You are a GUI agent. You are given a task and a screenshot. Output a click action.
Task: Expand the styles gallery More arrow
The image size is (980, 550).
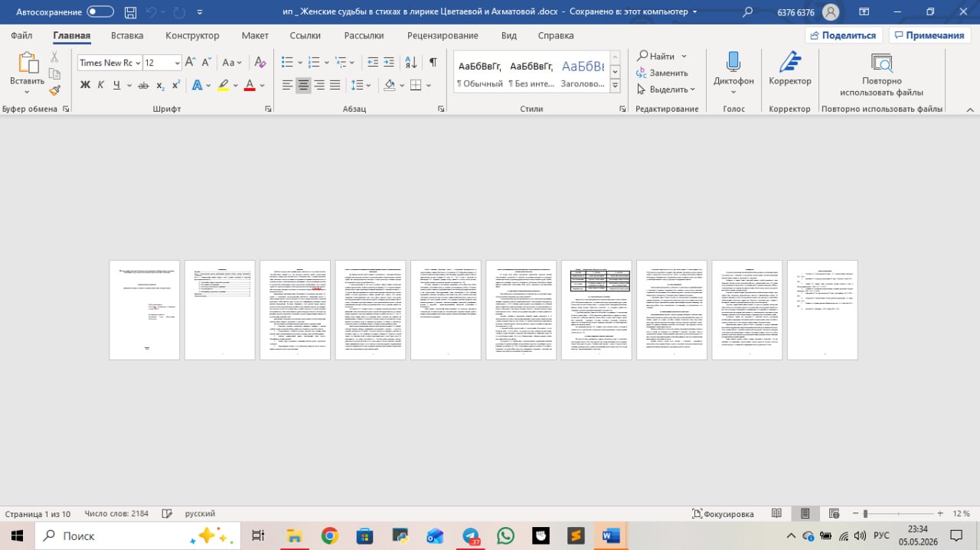click(x=615, y=86)
